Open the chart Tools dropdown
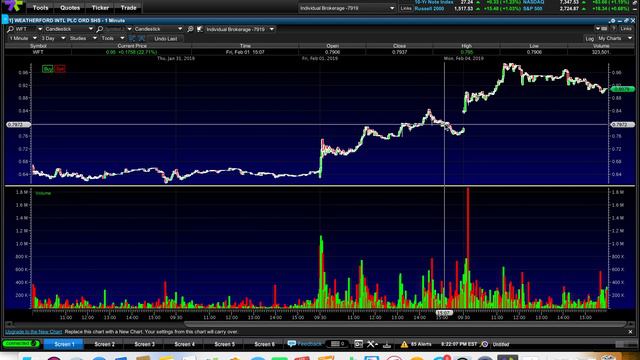 click(x=113, y=38)
